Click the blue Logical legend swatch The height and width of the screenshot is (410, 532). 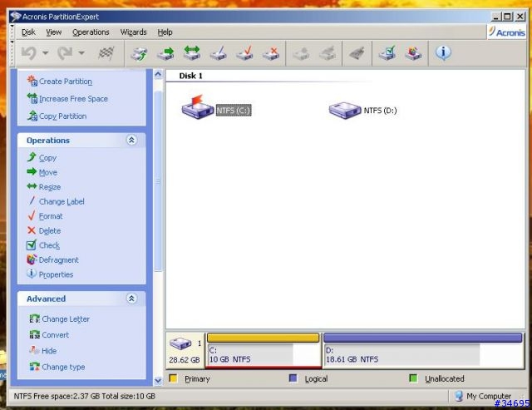pyautogui.click(x=293, y=378)
